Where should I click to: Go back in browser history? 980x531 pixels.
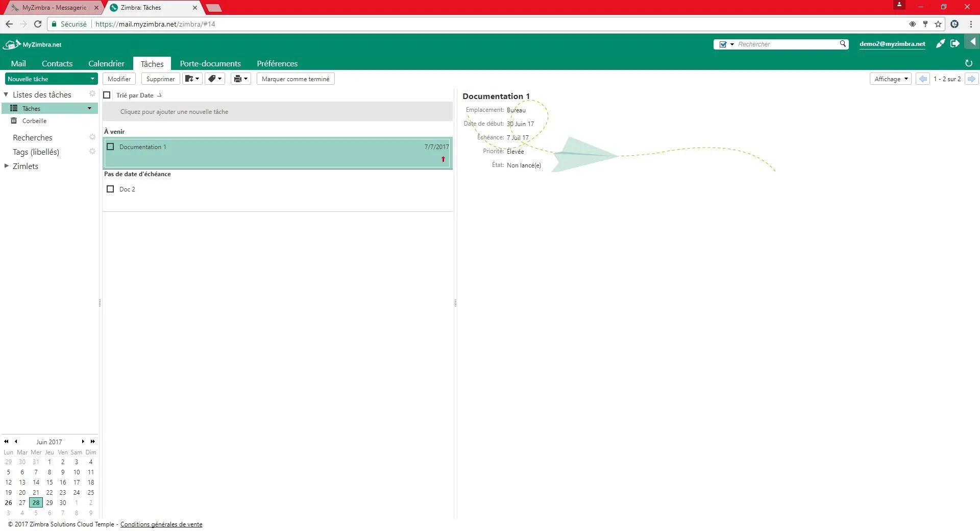[9, 24]
